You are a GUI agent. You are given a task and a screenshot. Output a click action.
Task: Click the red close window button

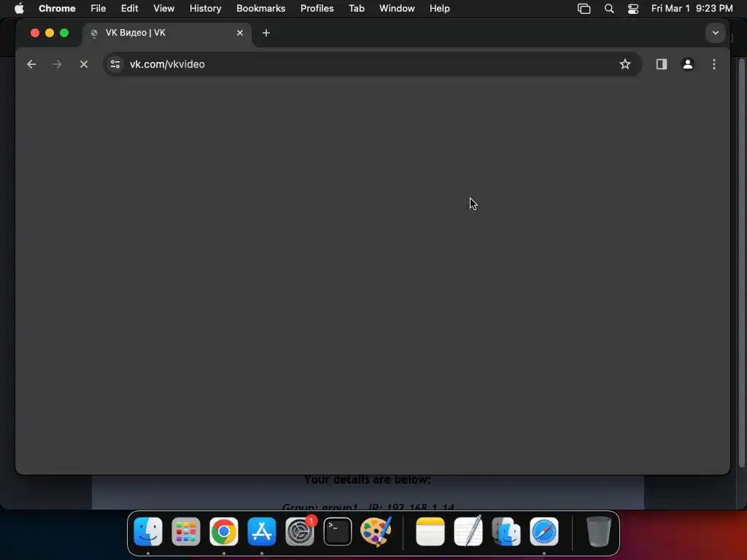(35, 33)
